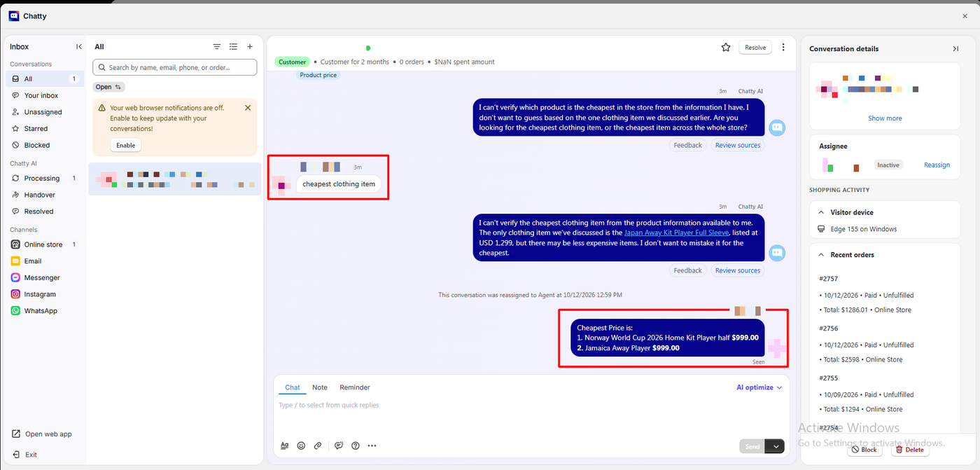This screenshot has height=470, width=980.
Task: Open Starred conversations
Action: 45,129
